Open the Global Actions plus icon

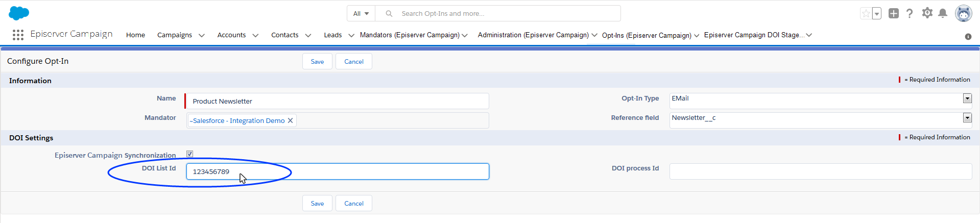click(x=894, y=13)
